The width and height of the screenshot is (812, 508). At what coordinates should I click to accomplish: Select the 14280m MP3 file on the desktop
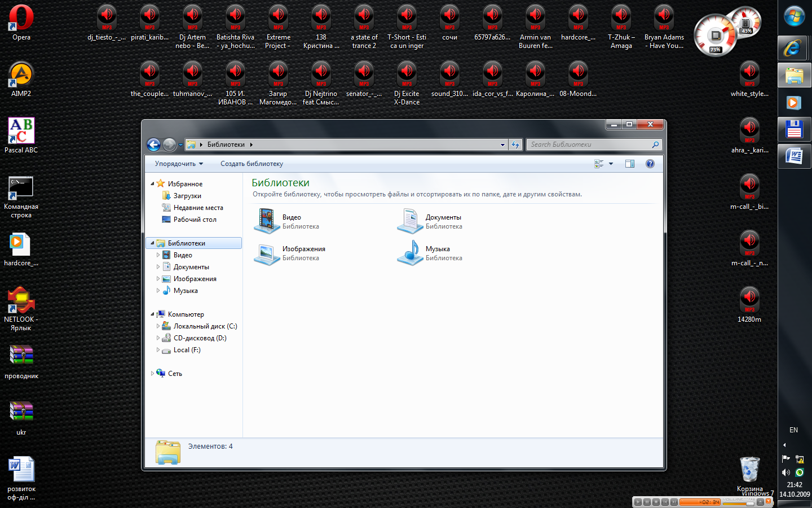(749, 305)
